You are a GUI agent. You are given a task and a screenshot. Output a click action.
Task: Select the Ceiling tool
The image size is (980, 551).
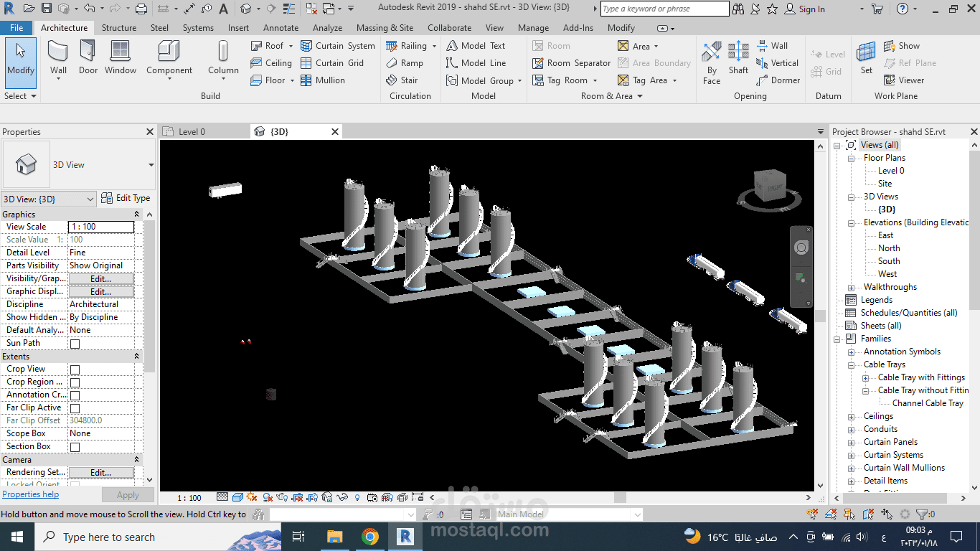coord(271,63)
